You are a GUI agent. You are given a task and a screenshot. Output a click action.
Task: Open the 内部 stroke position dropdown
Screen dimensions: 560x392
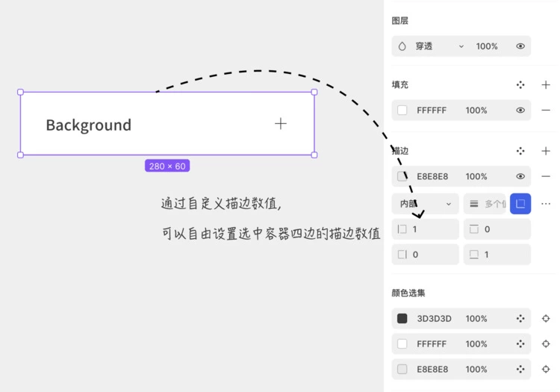tap(425, 204)
